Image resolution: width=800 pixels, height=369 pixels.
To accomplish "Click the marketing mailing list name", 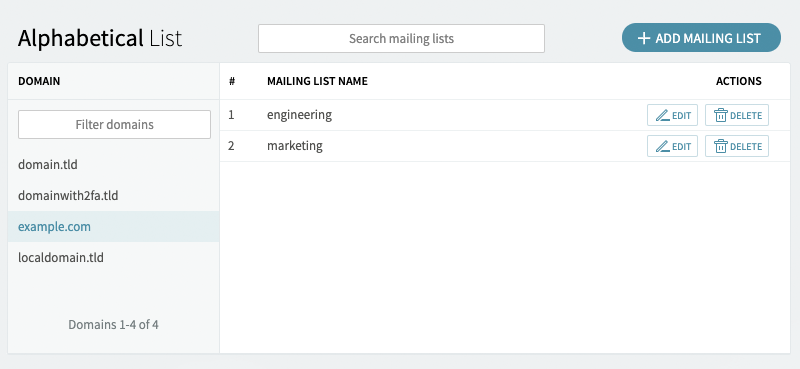I will pyautogui.click(x=294, y=146).
